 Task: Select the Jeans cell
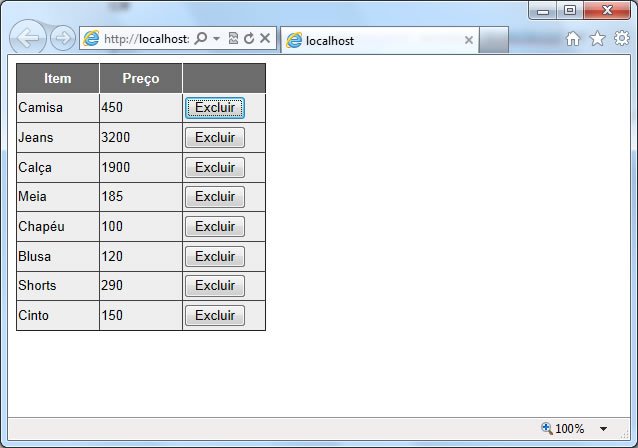pos(58,138)
